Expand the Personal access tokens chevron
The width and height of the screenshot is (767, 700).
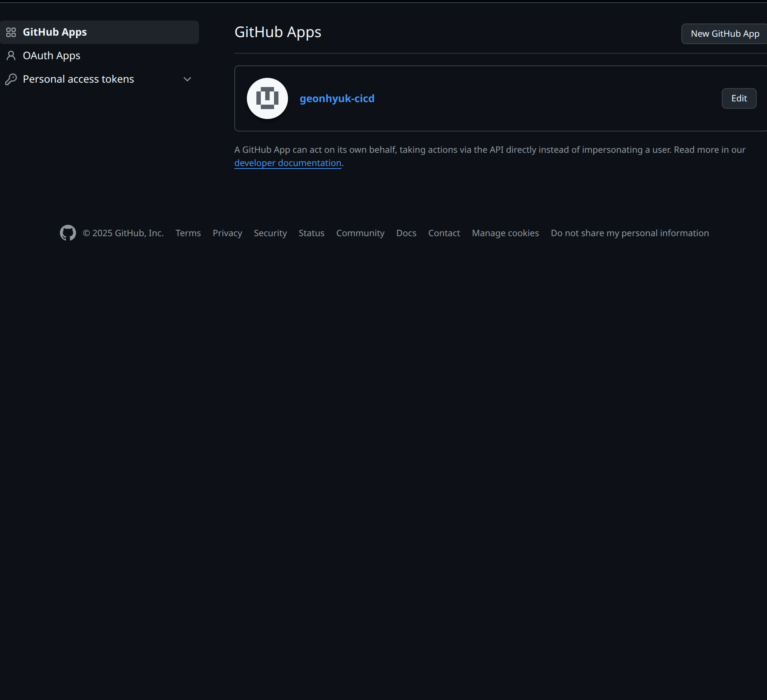187,79
